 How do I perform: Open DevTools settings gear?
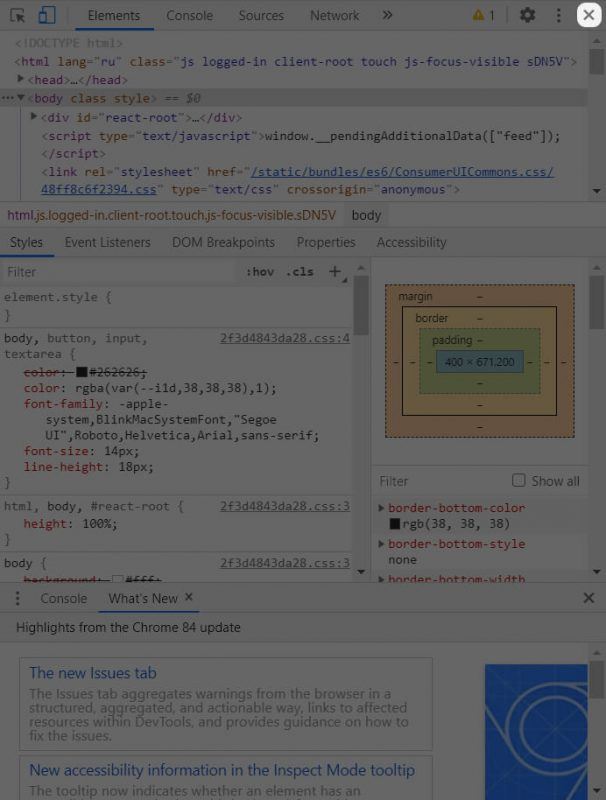click(x=527, y=15)
